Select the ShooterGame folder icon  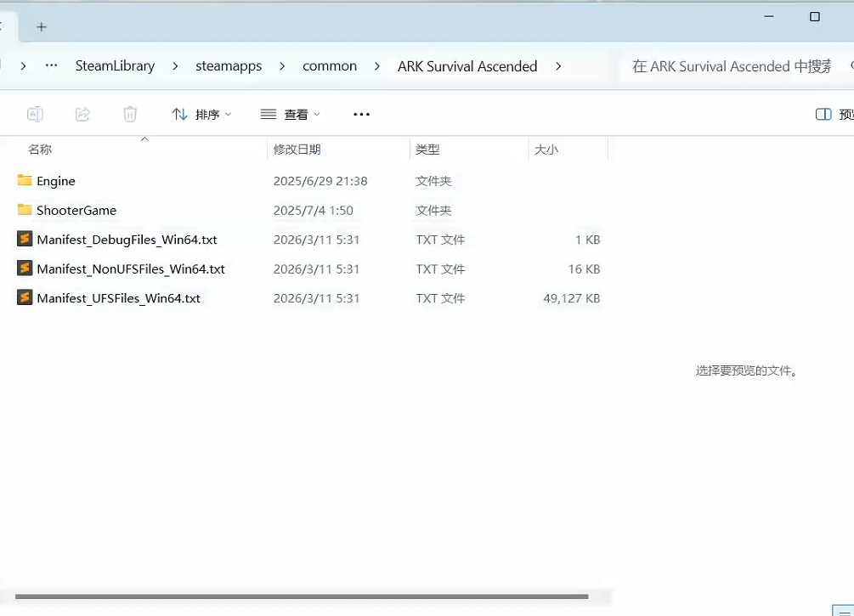click(x=25, y=210)
